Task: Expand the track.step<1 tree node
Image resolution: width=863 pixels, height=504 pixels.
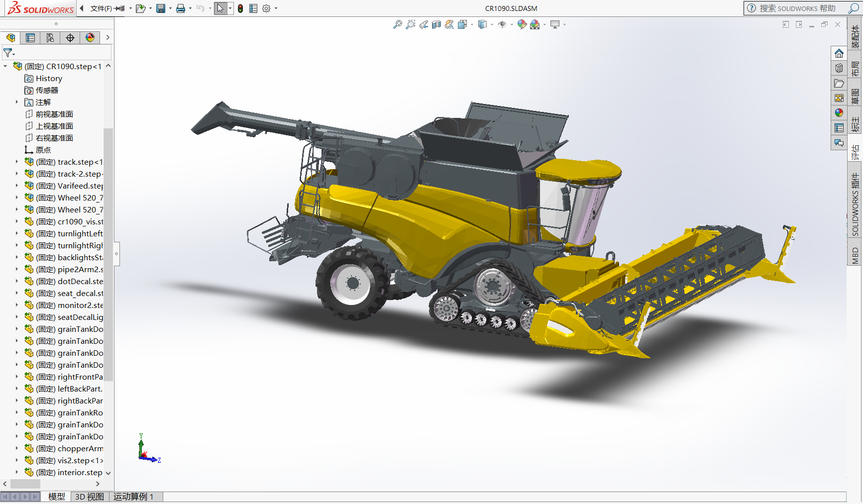Action: pos(17,162)
